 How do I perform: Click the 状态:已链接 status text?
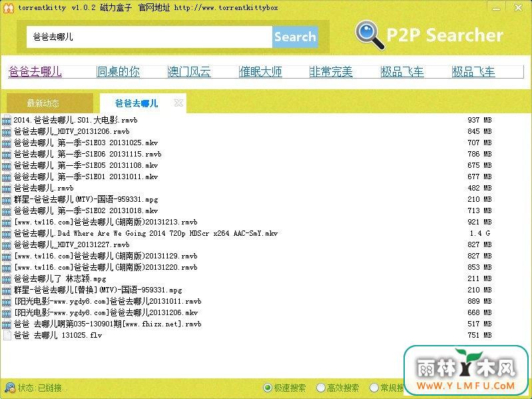pos(43,388)
